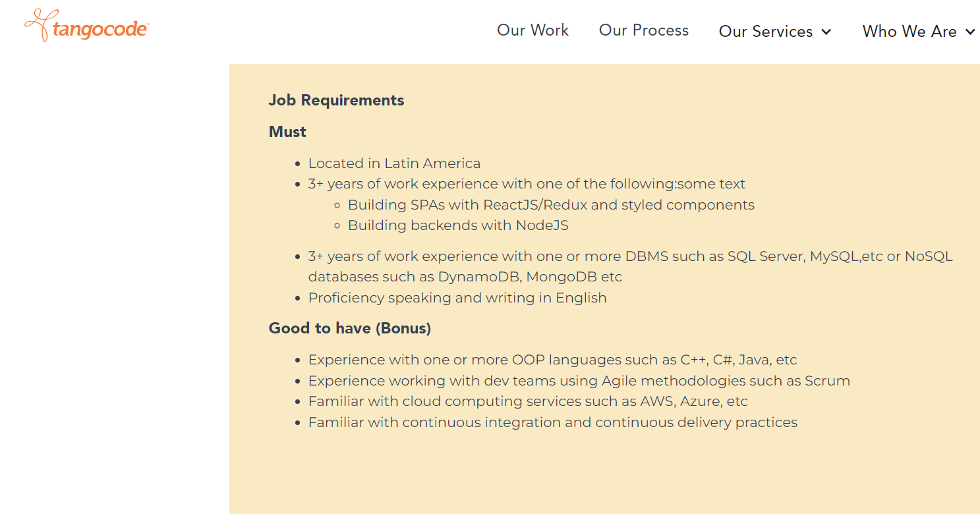Screen dimensions: 980x514
Task: Click the OOP languages experience bullet
Action: (x=552, y=360)
